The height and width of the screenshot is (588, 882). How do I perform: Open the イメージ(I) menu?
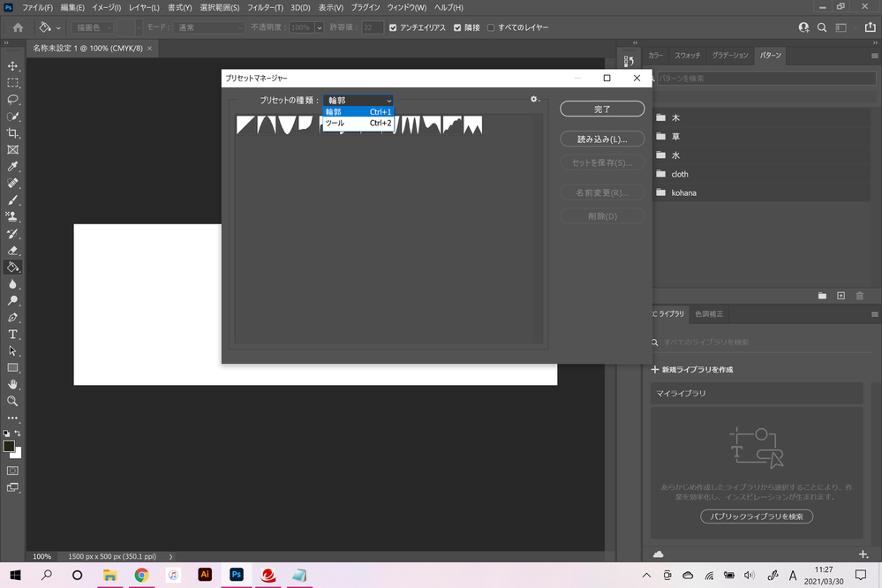coord(106,7)
